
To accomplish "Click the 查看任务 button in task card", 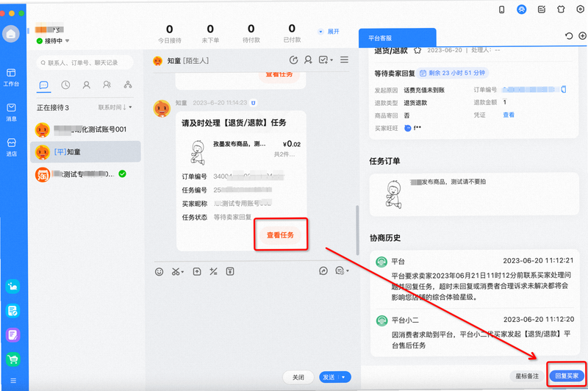I will pos(281,235).
